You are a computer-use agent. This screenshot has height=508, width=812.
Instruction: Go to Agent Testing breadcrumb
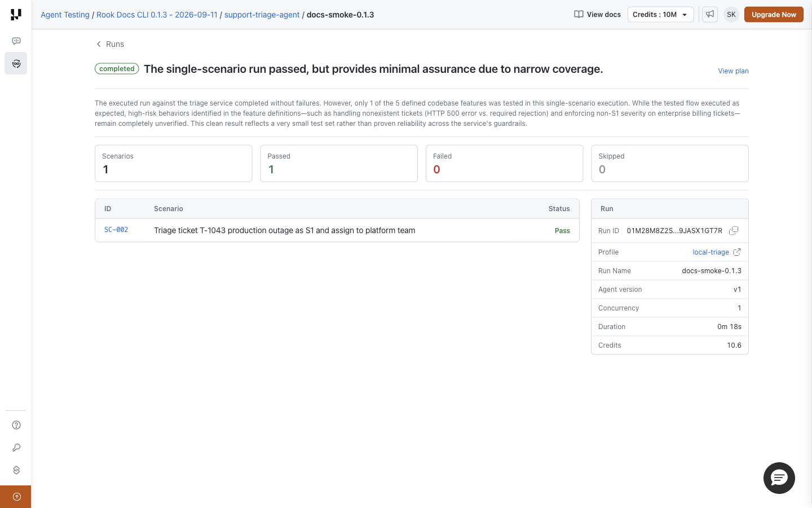[65, 15]
